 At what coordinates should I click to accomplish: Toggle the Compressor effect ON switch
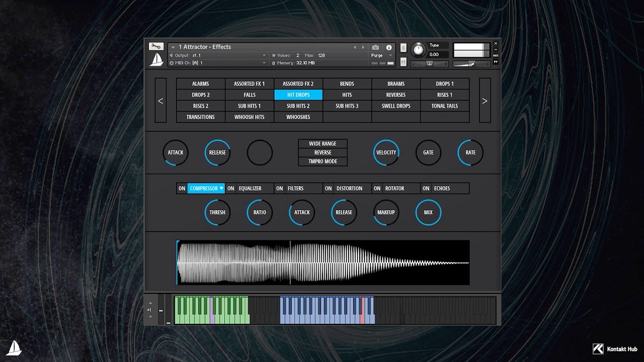[182, 189]
